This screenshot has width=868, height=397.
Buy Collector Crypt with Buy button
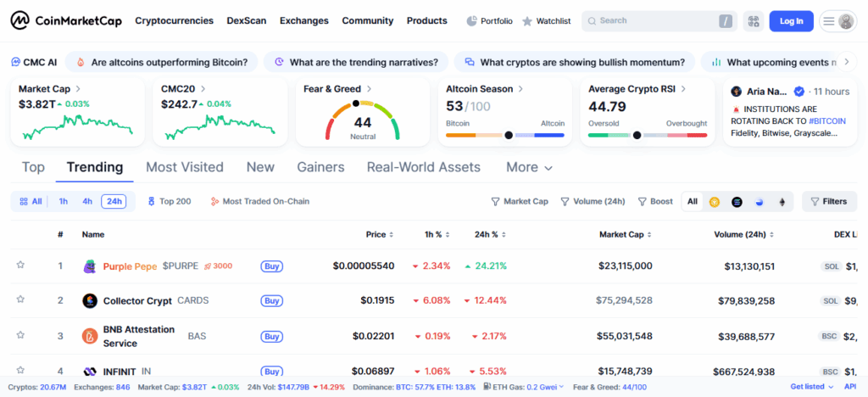272,301
